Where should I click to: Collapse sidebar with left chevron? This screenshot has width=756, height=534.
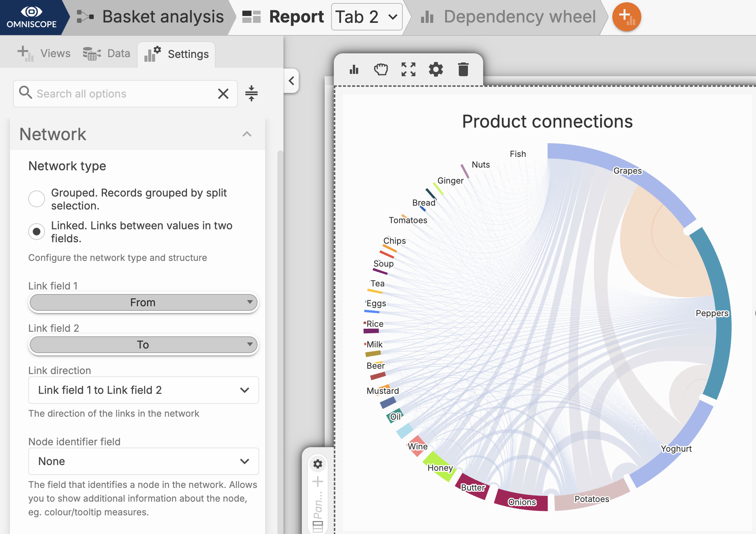pos(292,81)
